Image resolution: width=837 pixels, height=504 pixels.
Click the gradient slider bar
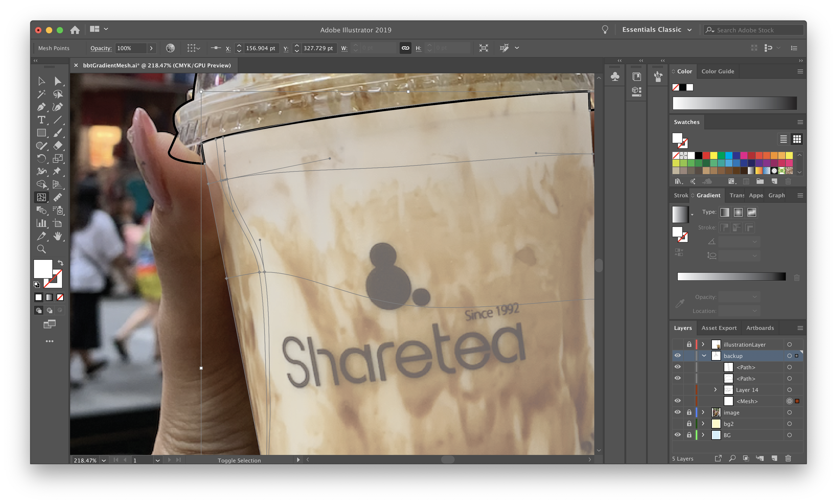point(731,277)
